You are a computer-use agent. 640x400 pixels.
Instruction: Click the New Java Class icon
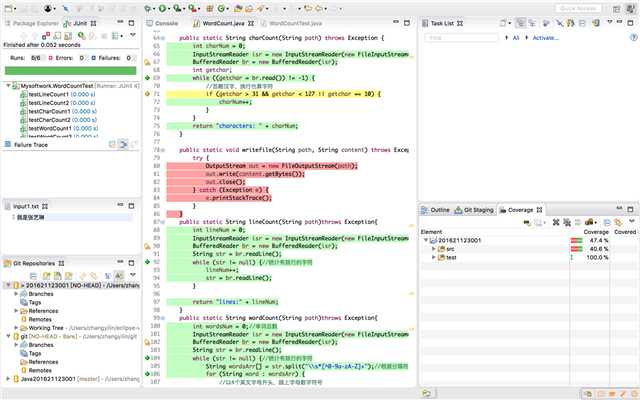tap(221, 9)
